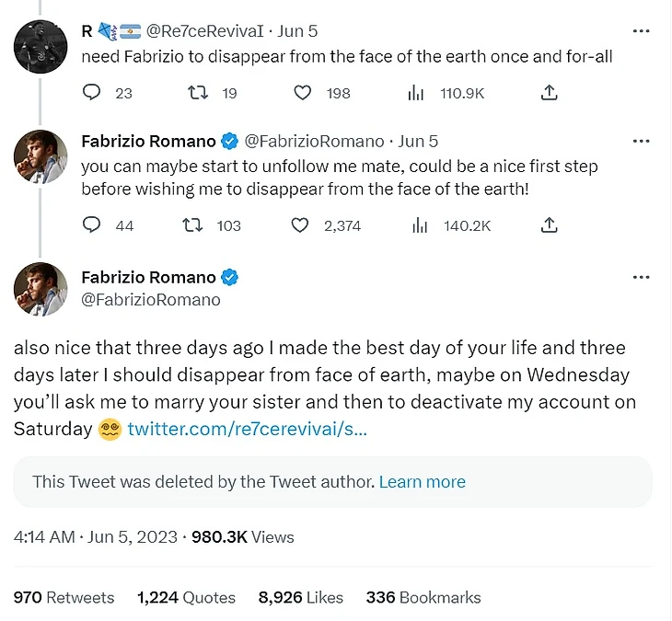Viewport: 672px width, 621px height.
Task: View the 1,224 Quotes list
Action: pos(186,597)
